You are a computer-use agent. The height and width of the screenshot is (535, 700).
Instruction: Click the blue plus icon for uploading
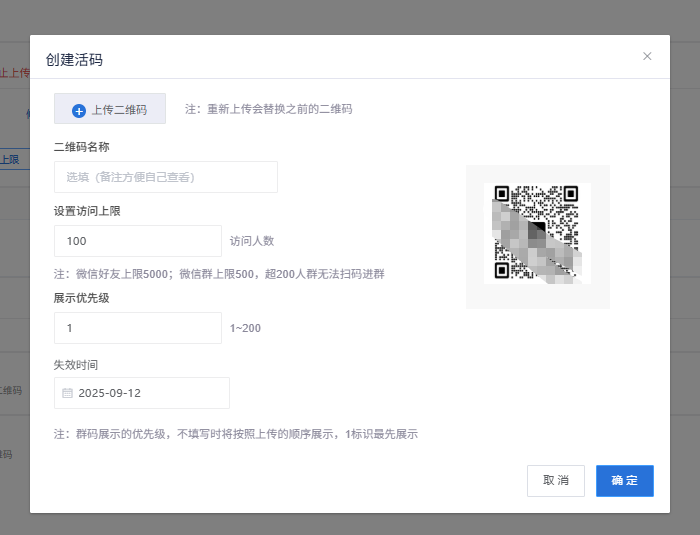[x=79, y=111]
